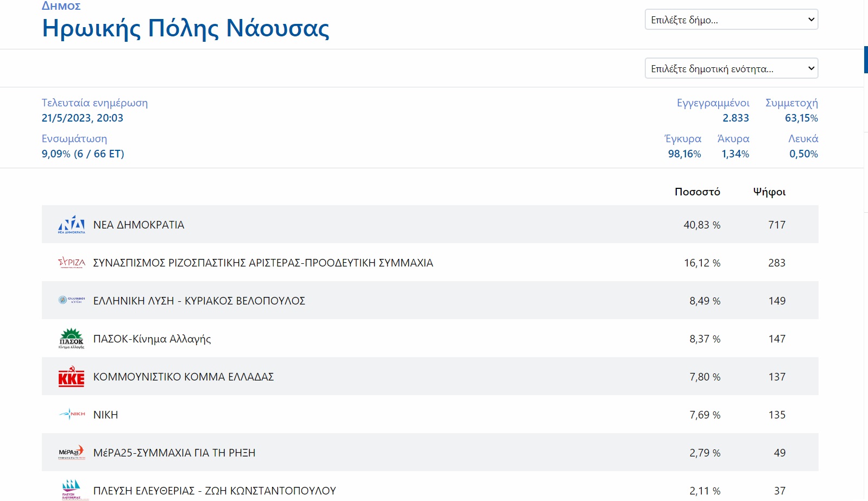Click the 'Λευκά' label
868x501 pixels.
tap(803, 138)
